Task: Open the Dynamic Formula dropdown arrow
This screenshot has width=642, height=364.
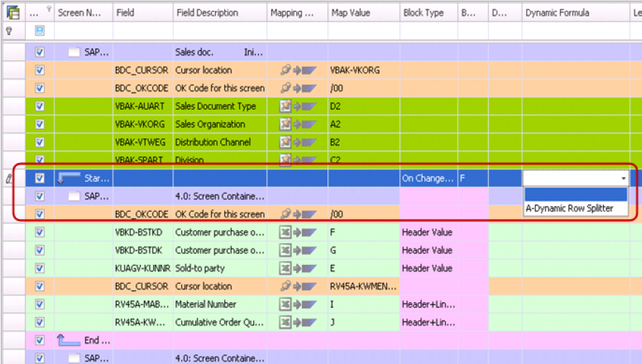Action: coord(622,178)
